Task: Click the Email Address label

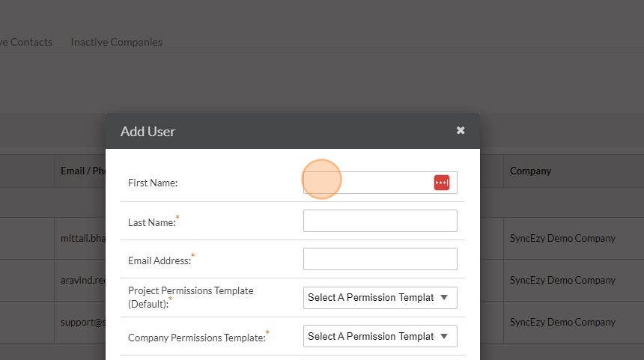Action: coord(160,260)
